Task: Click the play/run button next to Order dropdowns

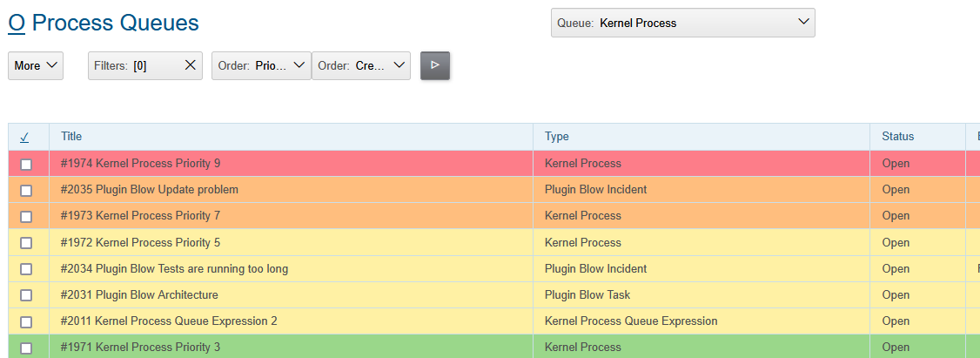Action: [435, 65]
